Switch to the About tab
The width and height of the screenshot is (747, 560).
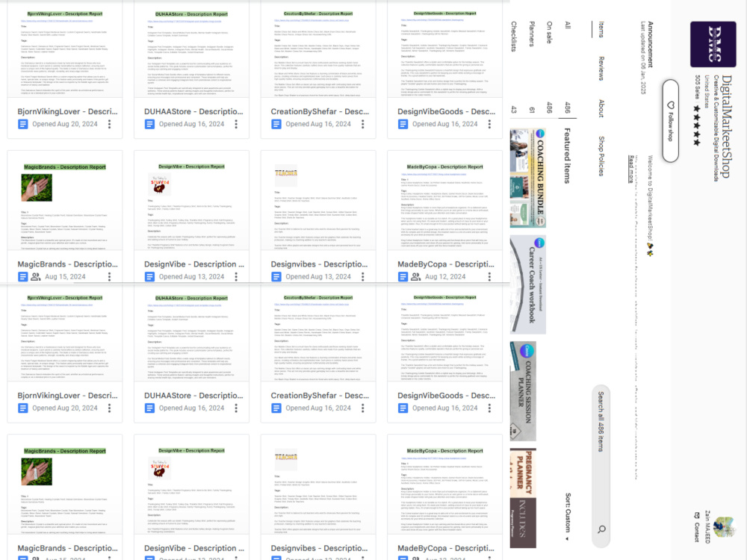(x=601, y=108)
